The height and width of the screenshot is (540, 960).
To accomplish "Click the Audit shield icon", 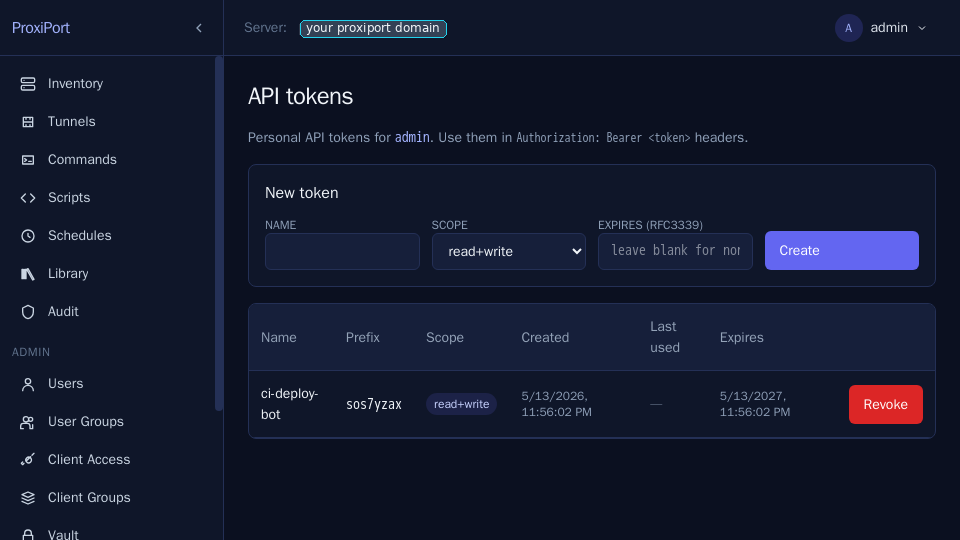I will pos(28,312).
